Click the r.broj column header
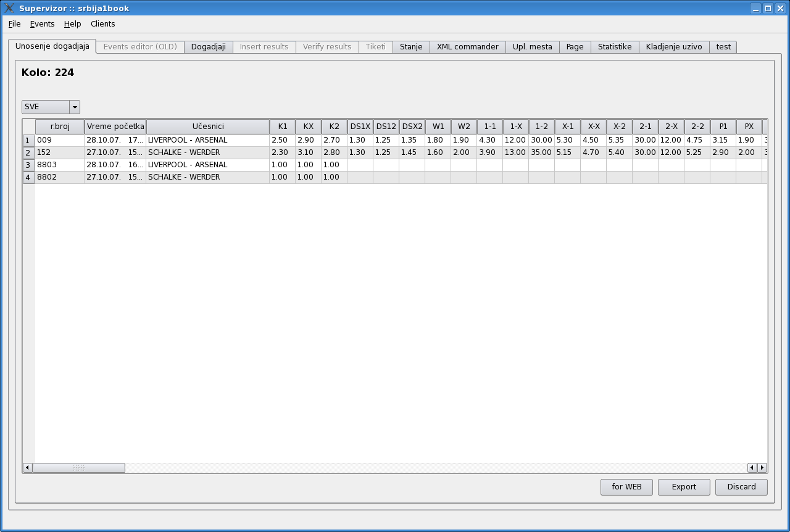 60,127
